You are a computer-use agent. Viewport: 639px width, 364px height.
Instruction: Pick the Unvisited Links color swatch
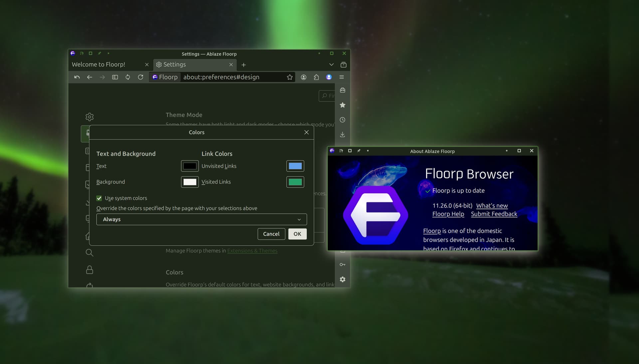295,166
